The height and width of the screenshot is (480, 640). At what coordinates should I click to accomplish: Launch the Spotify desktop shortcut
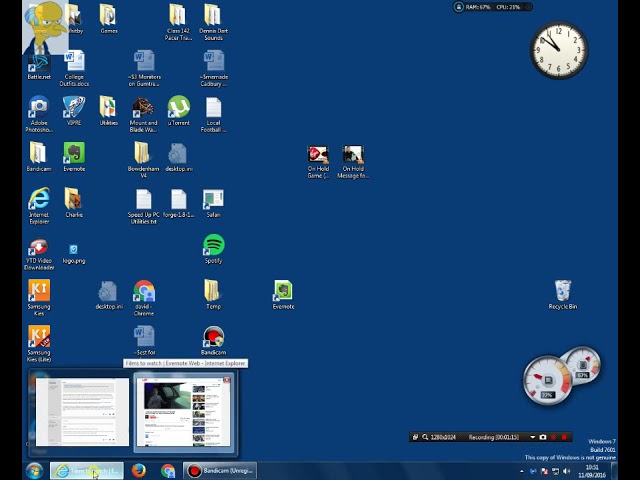(213, 249)
